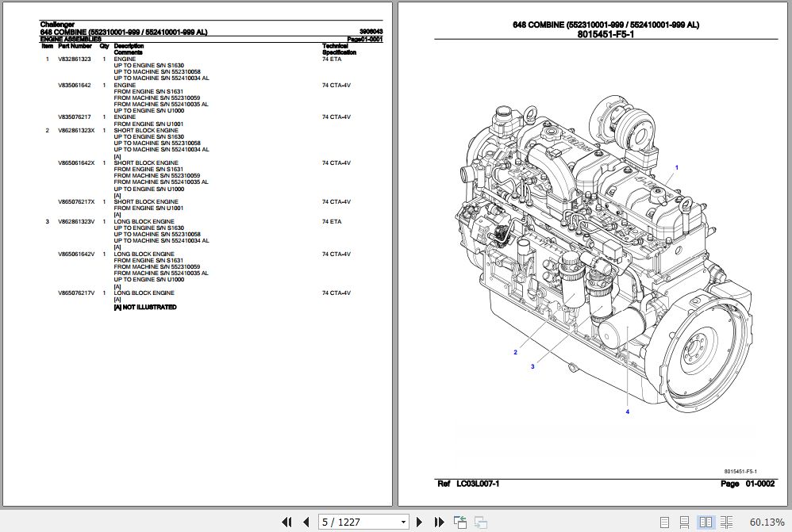This screenshot has width=792, height=532.
Task: Advance to the next page
Action: (x=419, y=522)
